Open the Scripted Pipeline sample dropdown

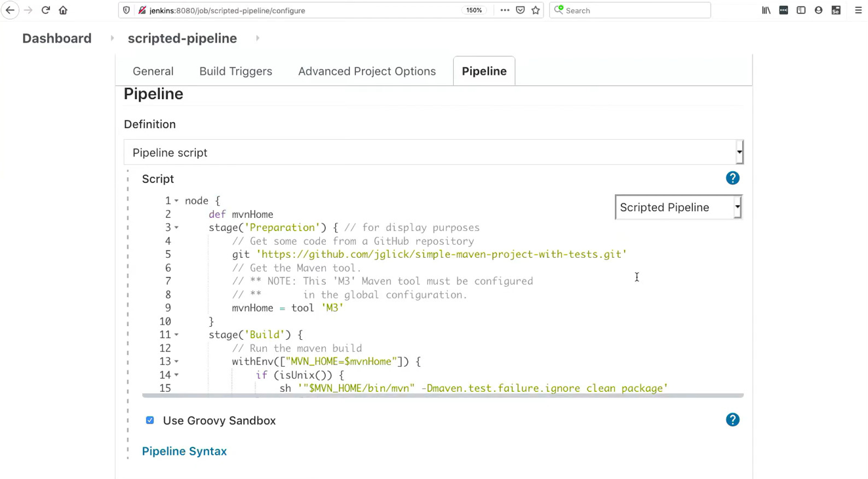(678, 207)
